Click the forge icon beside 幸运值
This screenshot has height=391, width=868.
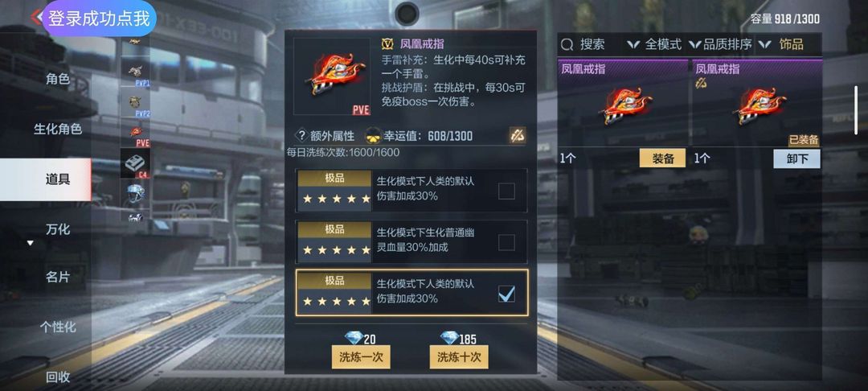[x=517, y=135]
